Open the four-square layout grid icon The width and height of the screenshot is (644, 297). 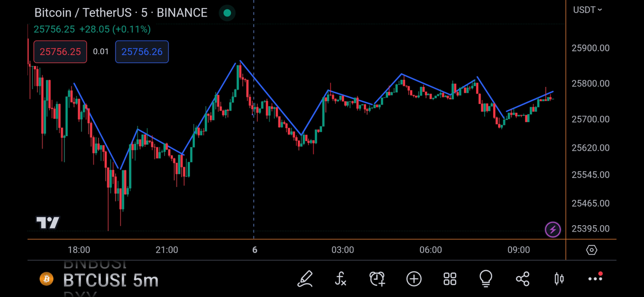pos(450,278)
